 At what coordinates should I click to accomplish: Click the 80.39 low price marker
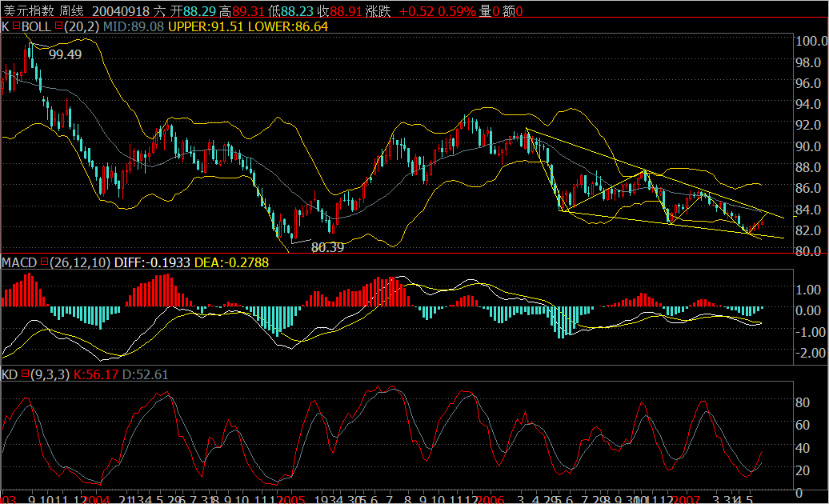pos(327,247)
